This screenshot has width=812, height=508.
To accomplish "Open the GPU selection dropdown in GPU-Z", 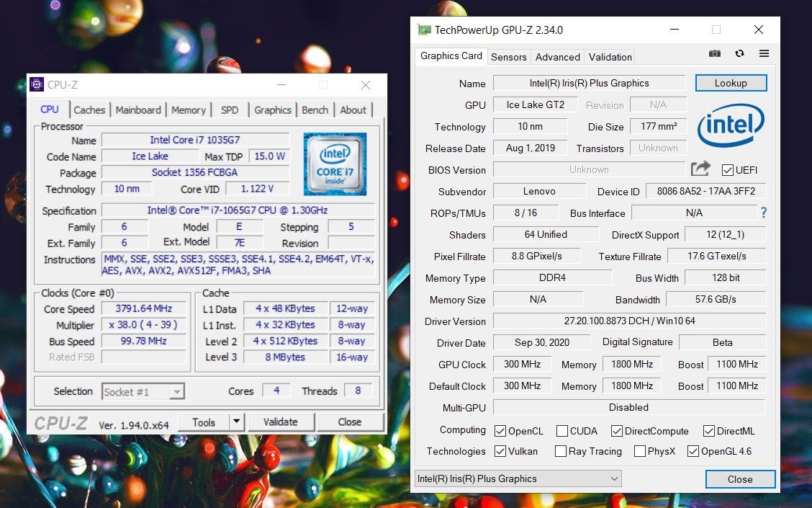I will pyautogui.click(x=518, y=478).
